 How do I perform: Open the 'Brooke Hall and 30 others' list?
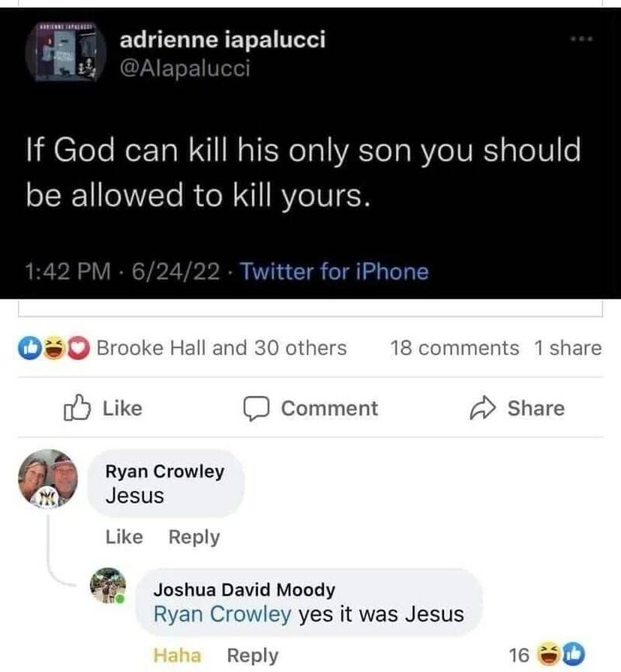[x=221, y=348]
